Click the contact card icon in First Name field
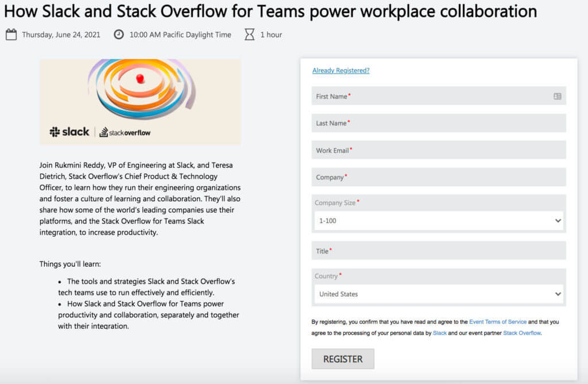The height and width of the screenshot is (384, 588). (556, 96)
